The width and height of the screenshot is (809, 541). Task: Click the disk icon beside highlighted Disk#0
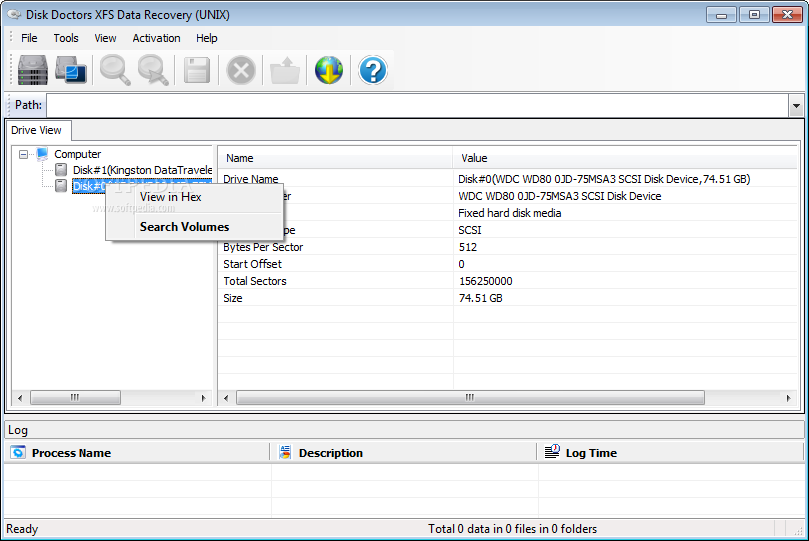61,186
